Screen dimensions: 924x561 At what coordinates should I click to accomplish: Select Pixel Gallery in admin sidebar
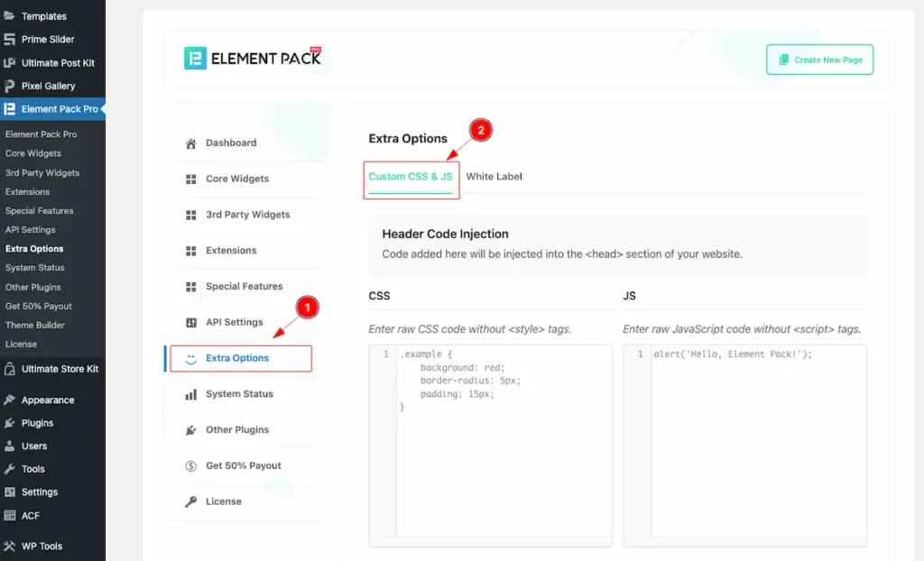pos(48,86)
